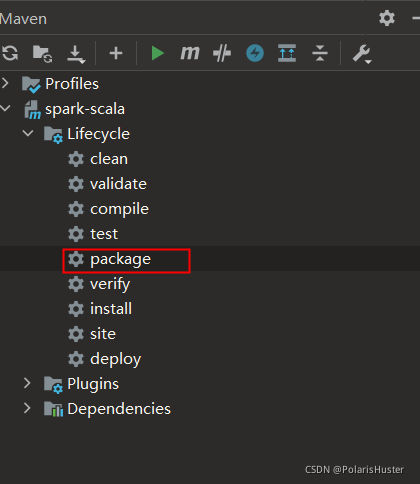Collapse all tree nodes icon

pos(320,53)
